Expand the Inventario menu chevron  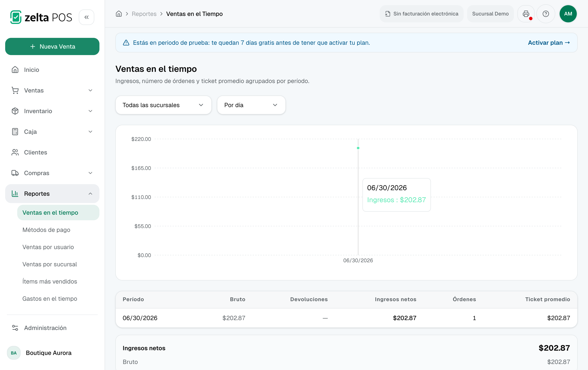90,111
